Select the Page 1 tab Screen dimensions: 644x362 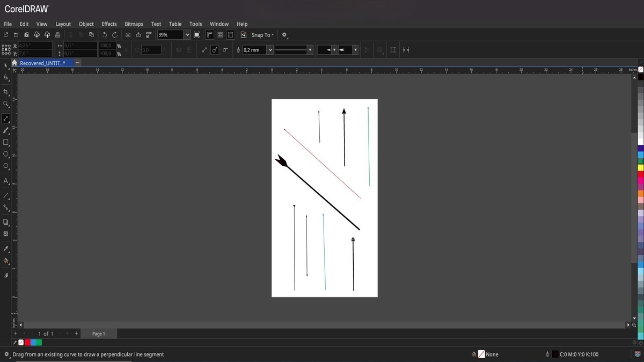[98, 334]
